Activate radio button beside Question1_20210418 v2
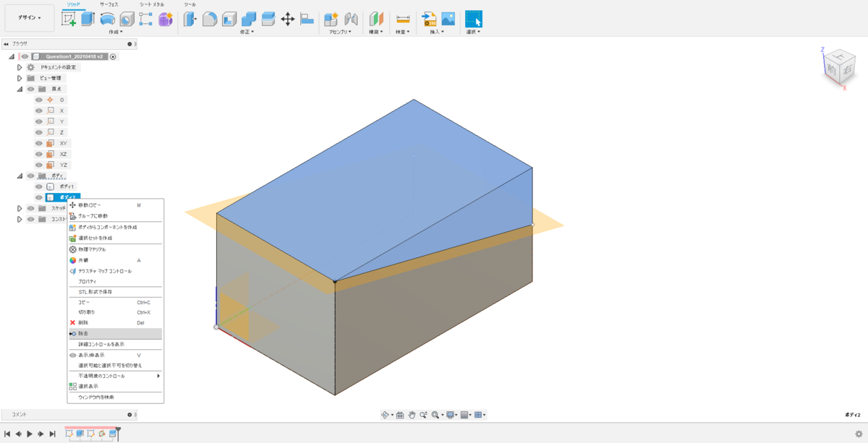Image resolution: width=868 pixels, height=443 pixels. point(113,56)
